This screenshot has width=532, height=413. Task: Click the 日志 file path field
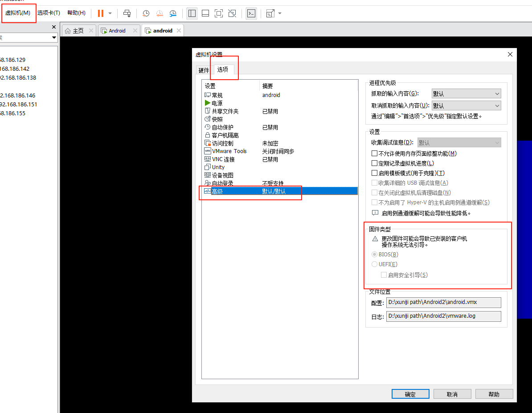[443, 316]
